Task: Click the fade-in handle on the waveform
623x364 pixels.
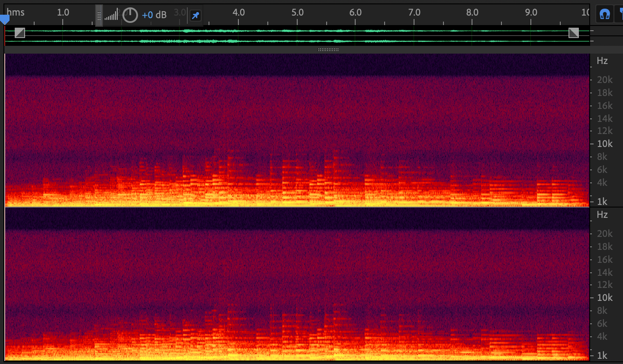Action: point(20,33)
